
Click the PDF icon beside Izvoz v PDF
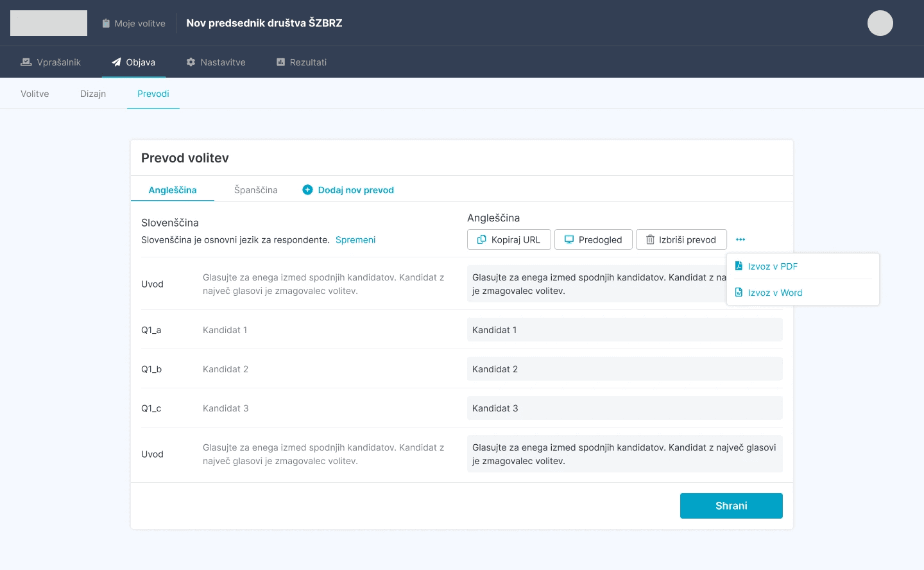pyautogui.click(x=739, y=266)
